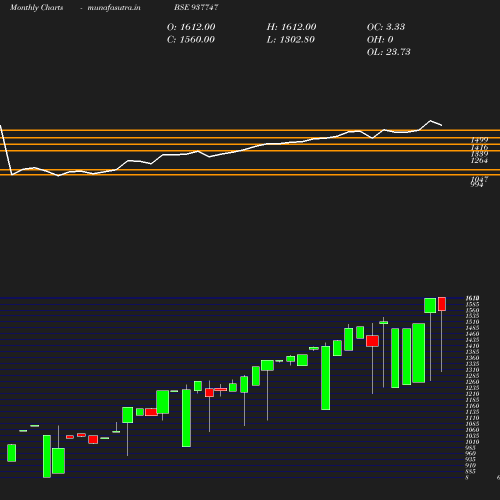Screen dimensions: 500x500
Task: Click the 1416 level label on line chart
Action: (479, 147)
